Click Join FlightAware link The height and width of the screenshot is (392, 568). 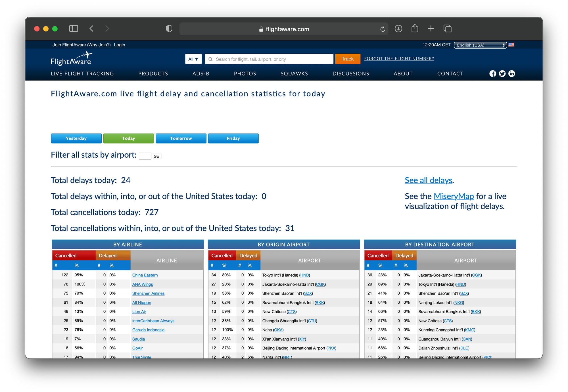click(x=82, y=45)
